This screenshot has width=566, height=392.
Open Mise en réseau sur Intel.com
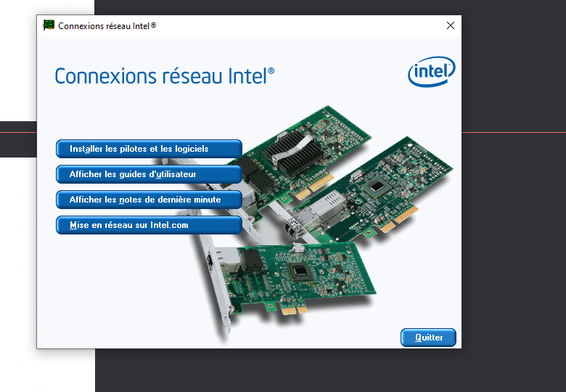(x=149, y=225)
